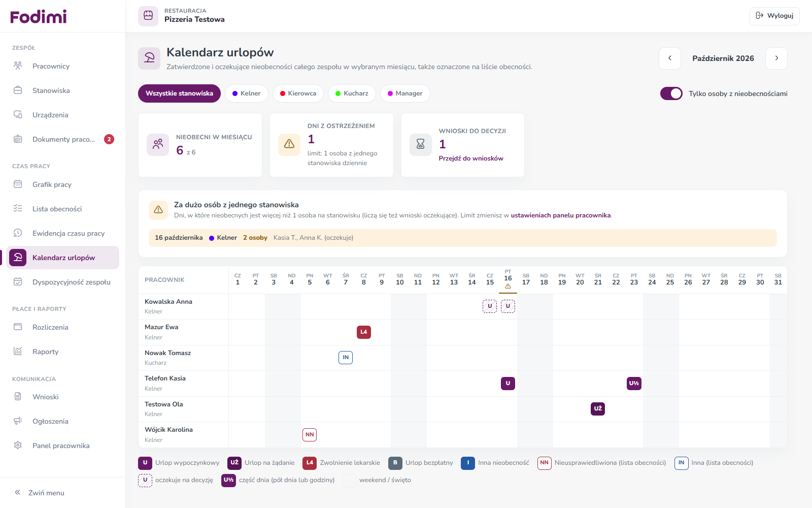This screenshot has height=508, width=812.
Task: Click Telefon Kasia's U badge on day 16
Action: pos(508,384)
